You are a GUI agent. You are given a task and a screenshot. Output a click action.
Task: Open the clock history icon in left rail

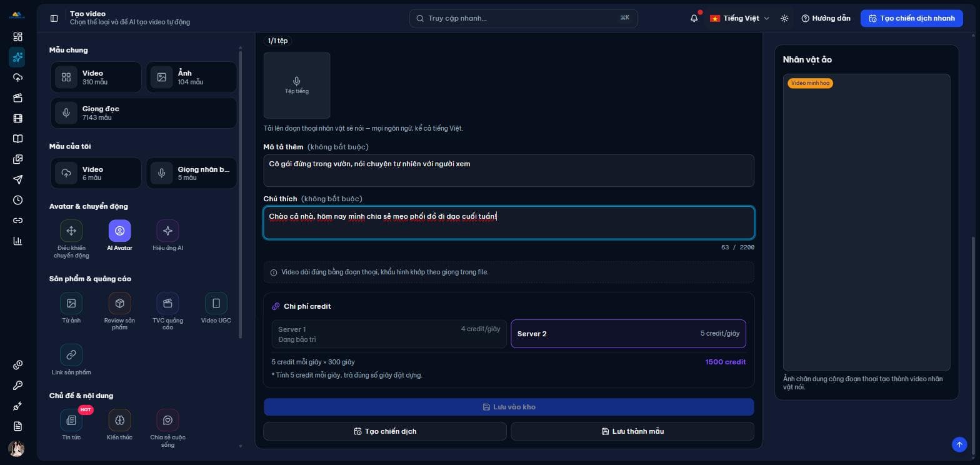[17, 200]
